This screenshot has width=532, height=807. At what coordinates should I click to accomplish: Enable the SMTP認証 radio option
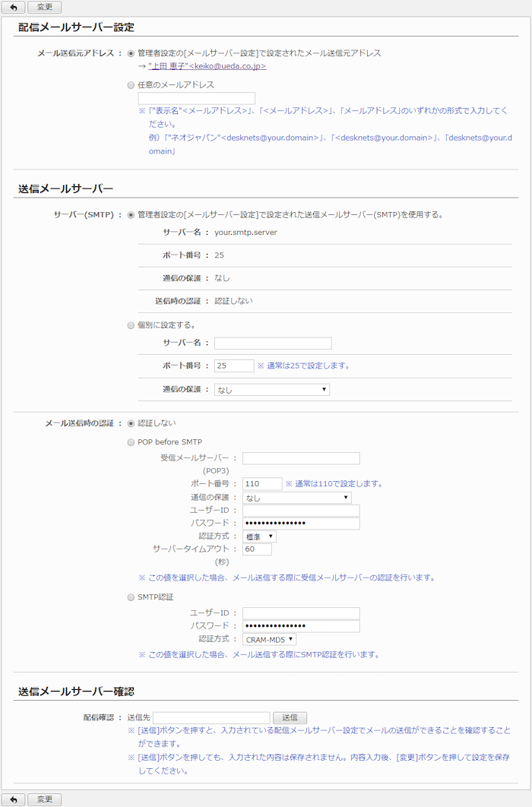[x=131, y=597]
